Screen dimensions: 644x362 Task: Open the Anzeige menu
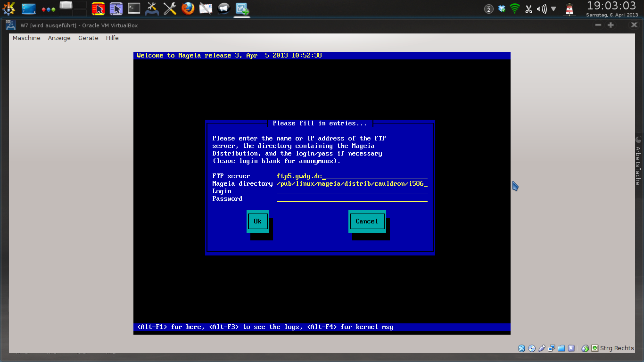(59, 38)
